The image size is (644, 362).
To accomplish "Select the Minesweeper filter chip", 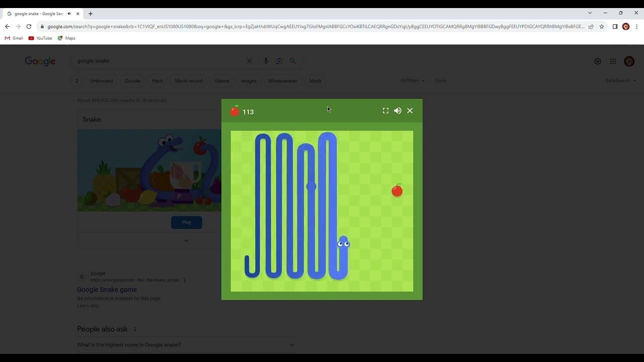I will [283, 81].
